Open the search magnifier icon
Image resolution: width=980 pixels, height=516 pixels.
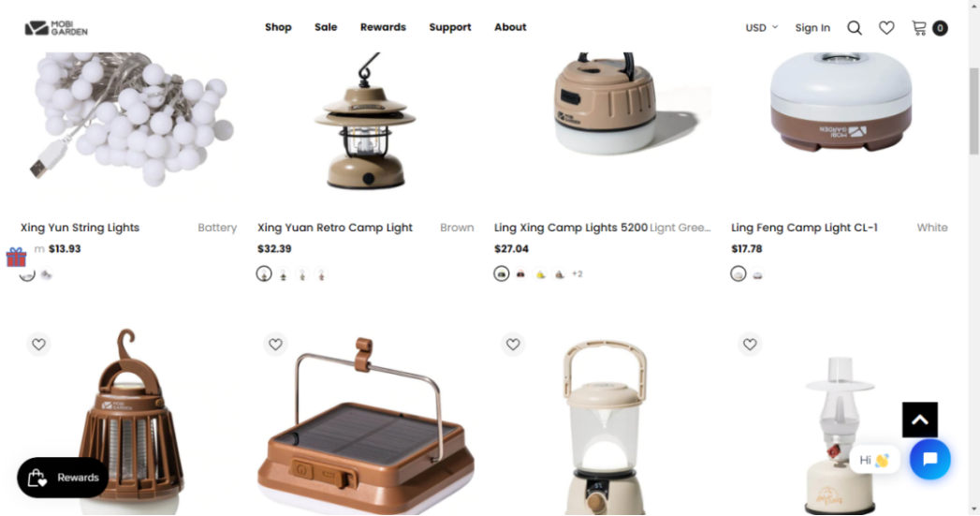[x=855, y=27]
